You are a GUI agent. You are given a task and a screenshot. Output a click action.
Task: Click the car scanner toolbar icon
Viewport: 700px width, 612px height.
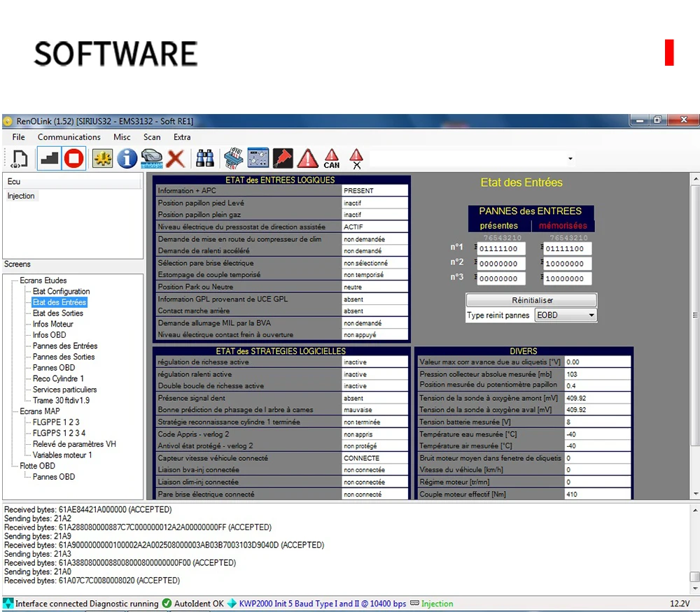[152, 158]
